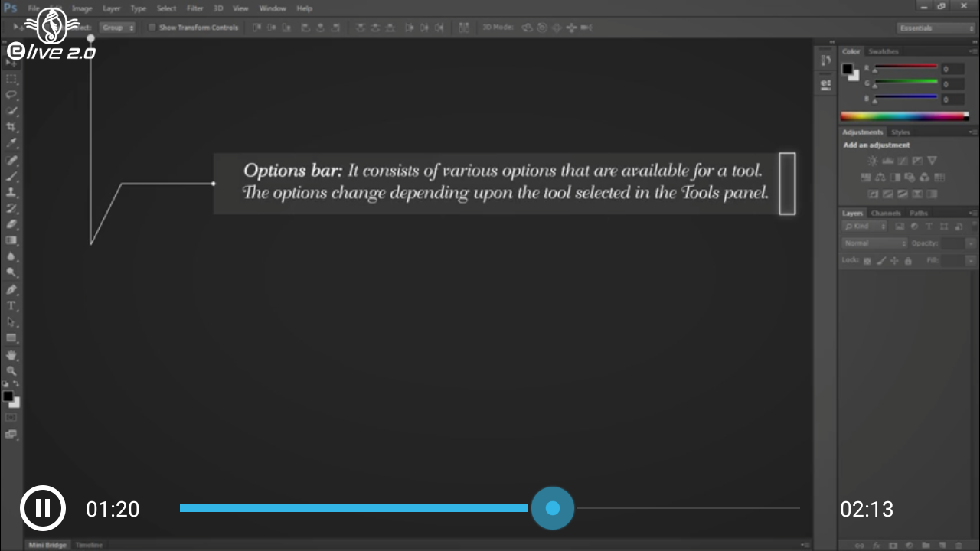
Task: Open the Essentials workspace dropdown
Action: pyautogui.click(x=936, y=28)
